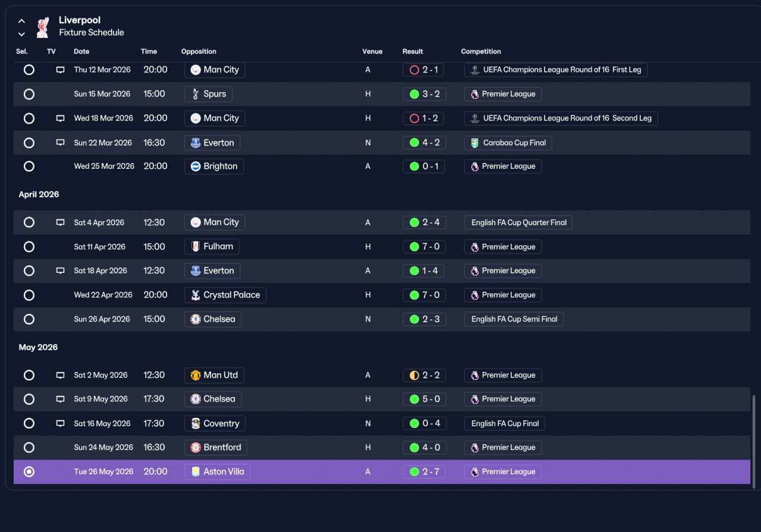761x532 pixels.
Task: Click green win indicator for 7 - 0 Fulham
Action: (414, 247)
